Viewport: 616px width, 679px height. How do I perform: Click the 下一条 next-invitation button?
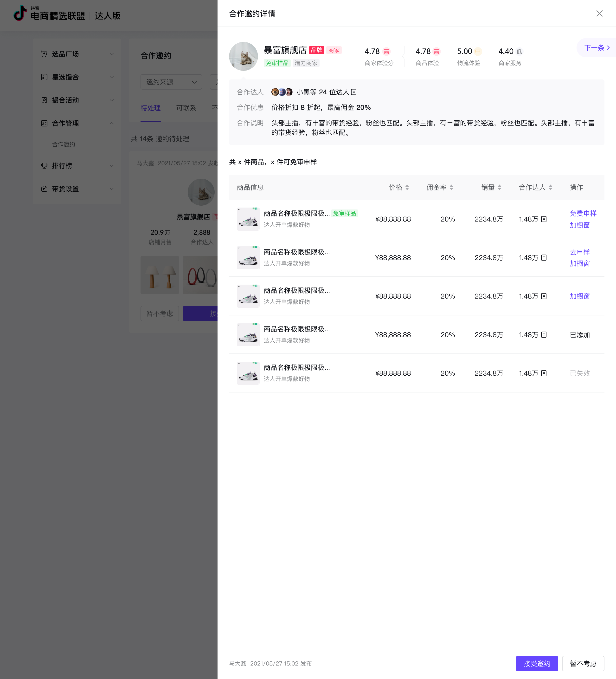coord(597,48)
